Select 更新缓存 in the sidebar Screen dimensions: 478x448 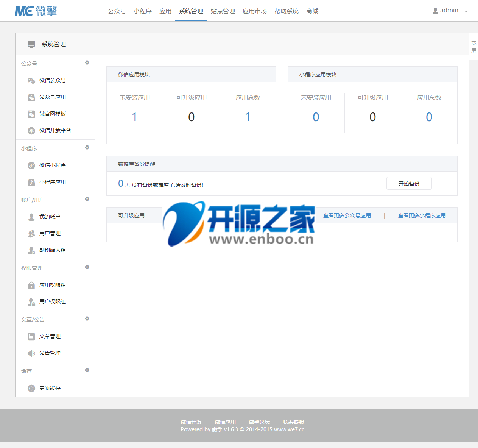(x=50, y=388)
